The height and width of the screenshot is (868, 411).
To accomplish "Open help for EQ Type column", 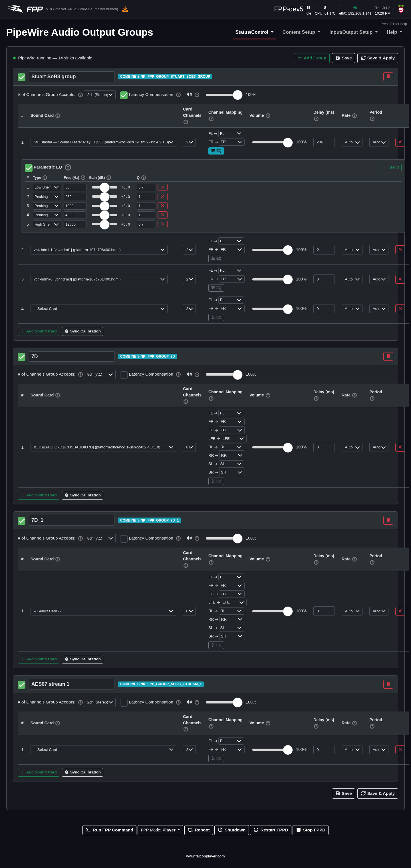I will pyautogui.click(x=45, y=178).
